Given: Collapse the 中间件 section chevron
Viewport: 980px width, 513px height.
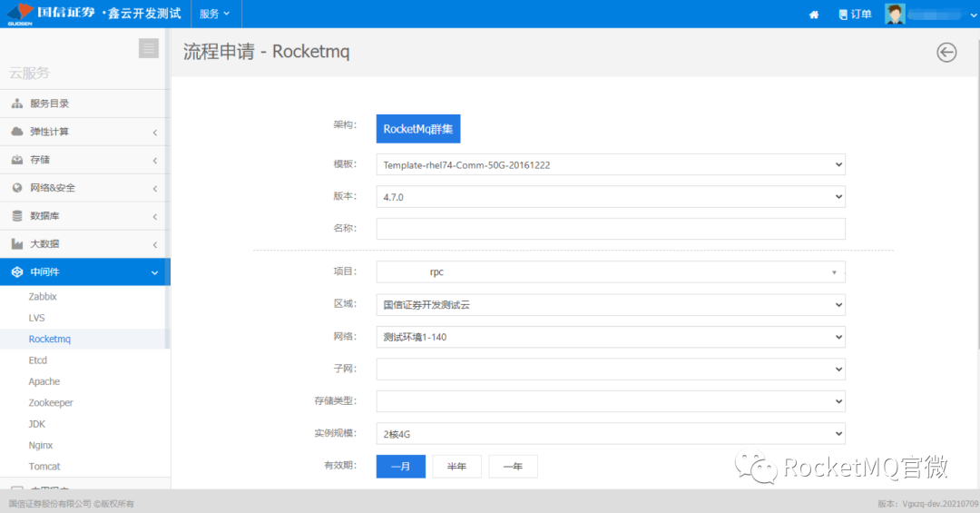Looking at the screenshot, I should point(155,272).
